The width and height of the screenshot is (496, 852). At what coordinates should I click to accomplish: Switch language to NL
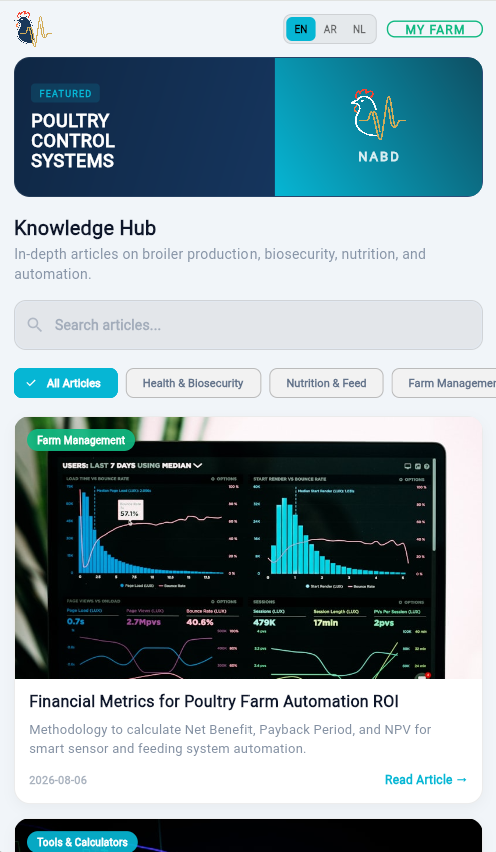pyautogui.click(x=359, y=29)
